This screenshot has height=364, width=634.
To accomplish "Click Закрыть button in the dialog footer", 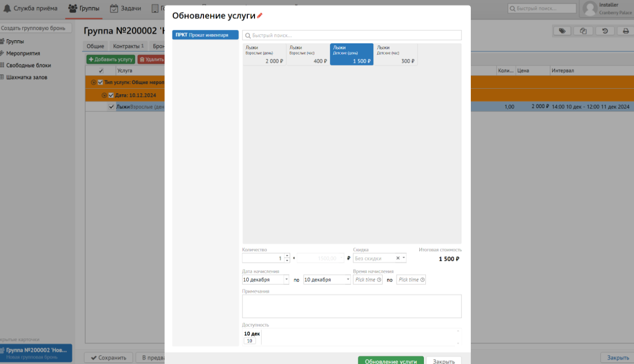I will (444, 360).
